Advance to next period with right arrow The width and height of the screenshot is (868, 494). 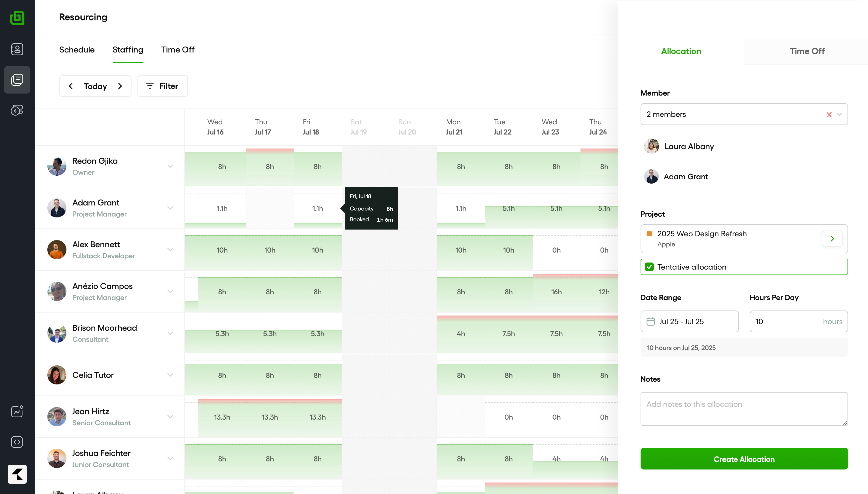pyautogui.click(x=120, y=86)
